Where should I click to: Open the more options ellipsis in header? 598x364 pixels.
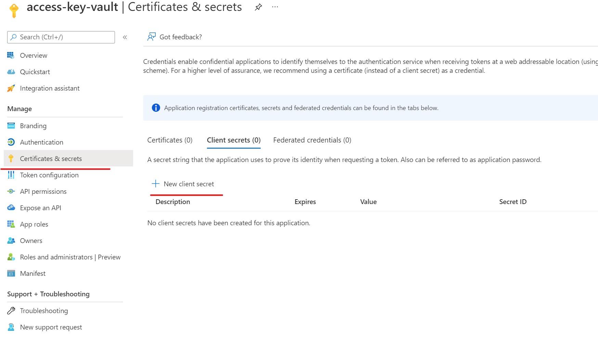tap(275, 7)
